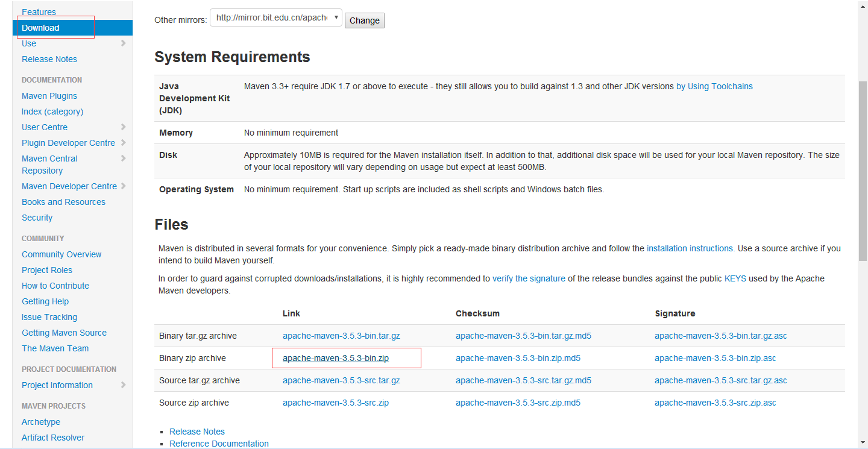Open Release Notes in the sidebar
This screenshot has height=449, width=868.
click(49, 59)
